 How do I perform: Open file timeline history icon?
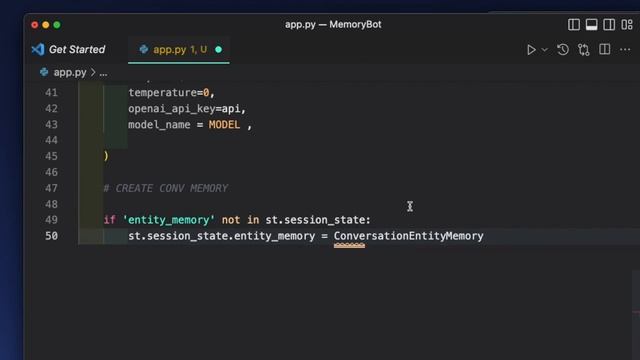pyautogui.click(x=563, y=50)
